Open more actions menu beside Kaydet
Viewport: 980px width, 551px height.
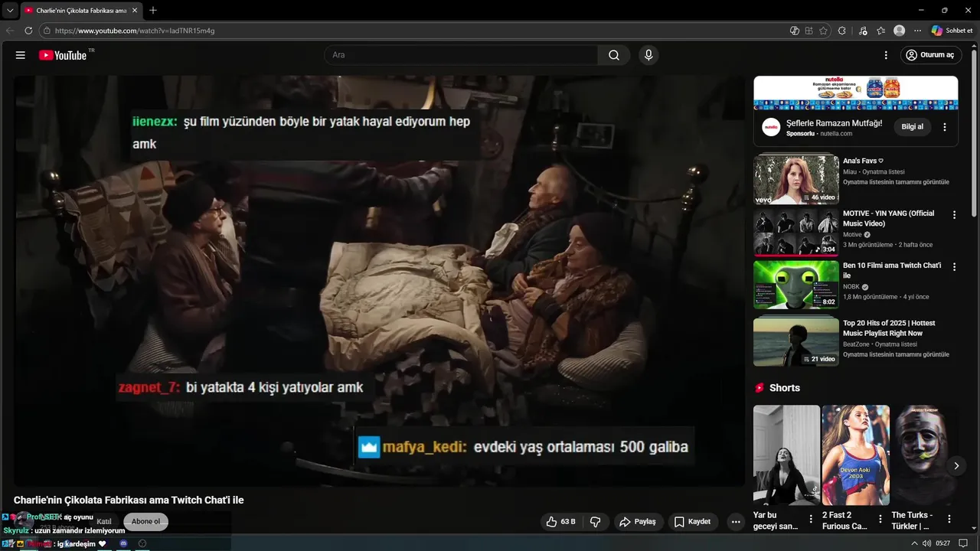point(736,522)
